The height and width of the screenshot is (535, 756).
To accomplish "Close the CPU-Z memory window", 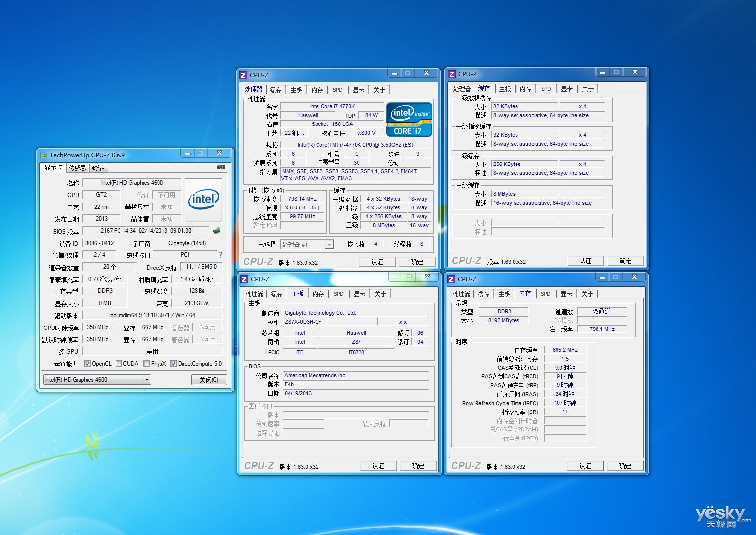I will tap(634, 277).
